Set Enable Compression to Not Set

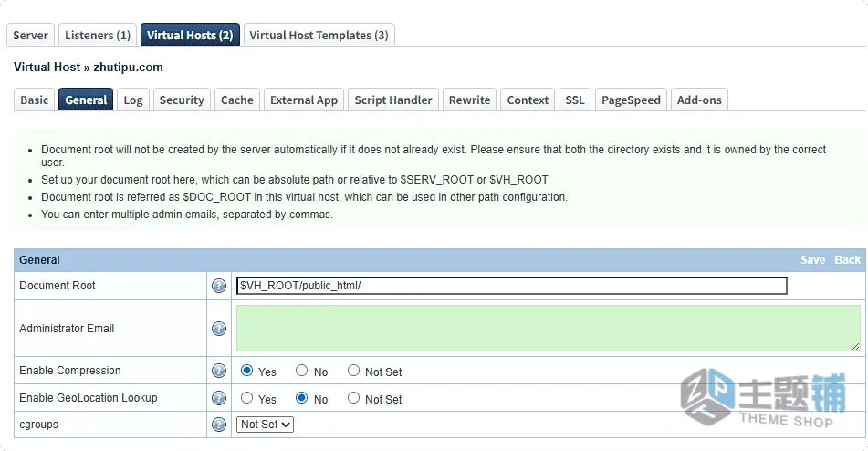[353, 371]
